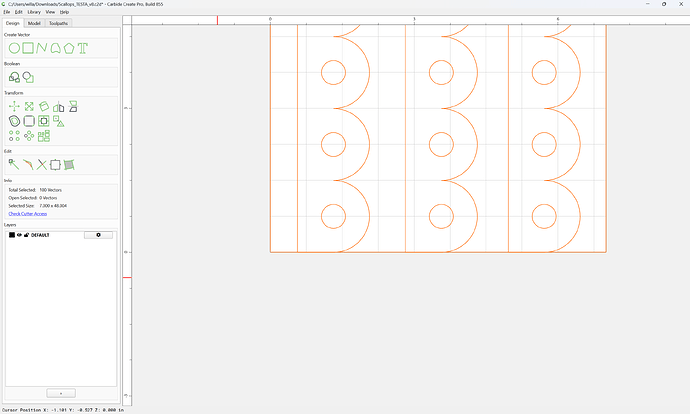The height and width of the screenshot is (414, 690).
Task: Switch to the Toolpaths tab
Action: (x=58, y=23)
